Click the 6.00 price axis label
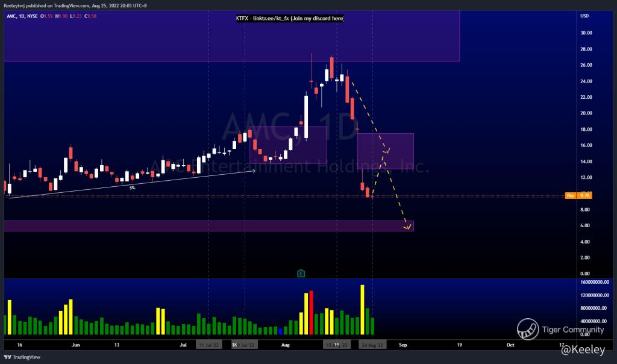The width and height of the screenshot is (617, 364). 584,226
